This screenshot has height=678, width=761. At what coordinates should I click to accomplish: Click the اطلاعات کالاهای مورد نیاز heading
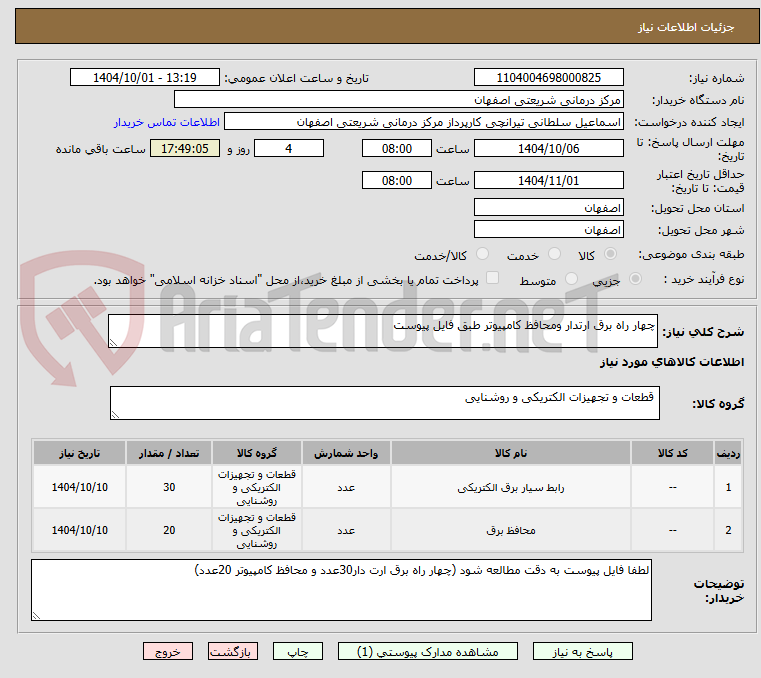(x=672, y=362)
